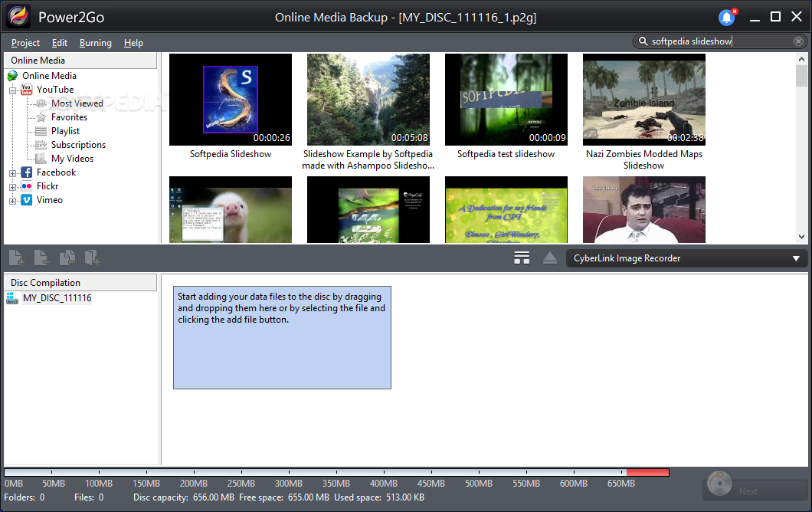812x512 pixels.
Task: Click the Subscriptions icon
Action: tap(41, 145)
